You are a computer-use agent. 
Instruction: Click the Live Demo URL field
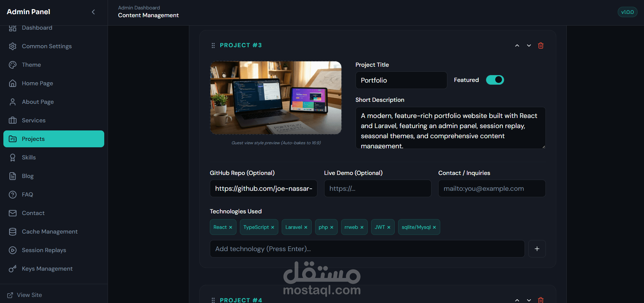coord(377,188)
